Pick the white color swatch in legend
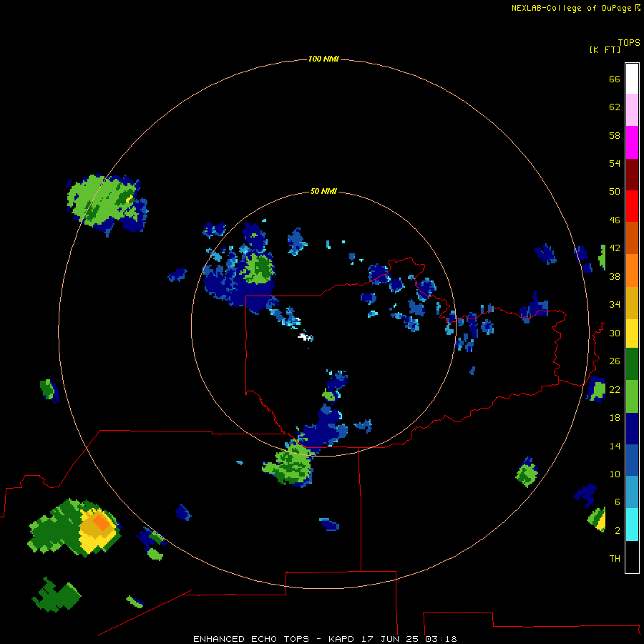 click(632, 79)
